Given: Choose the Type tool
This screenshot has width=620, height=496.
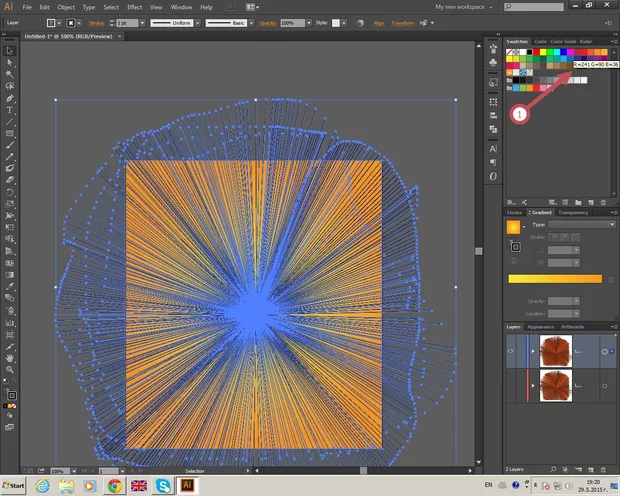Looking at the screenshot, I should coord(10,110).
